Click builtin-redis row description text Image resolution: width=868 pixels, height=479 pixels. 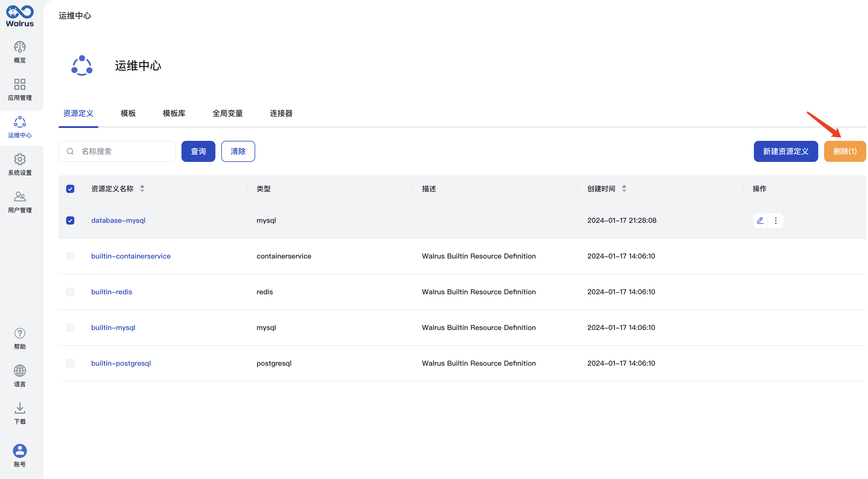[x=479, y=292]
